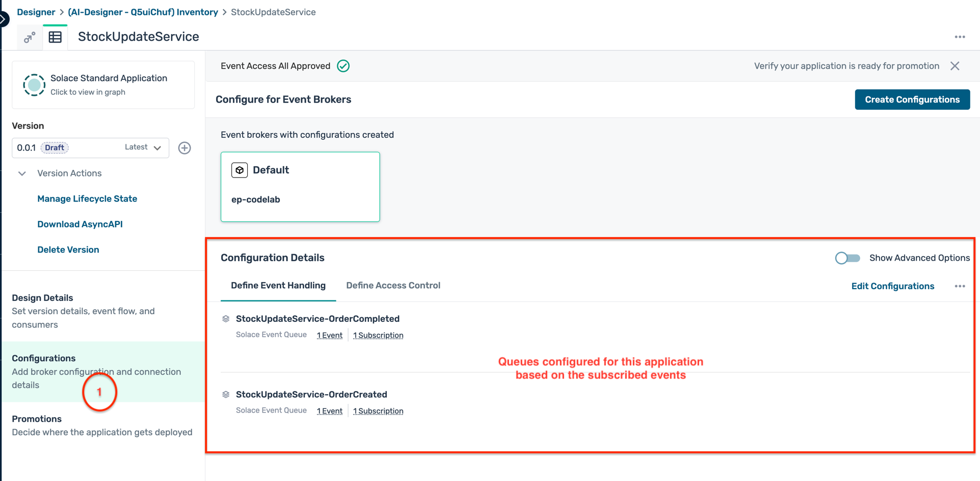Viewport: 980px width, 481px height.
Task: Select the Define Event Handling tab
Action: 278,286
